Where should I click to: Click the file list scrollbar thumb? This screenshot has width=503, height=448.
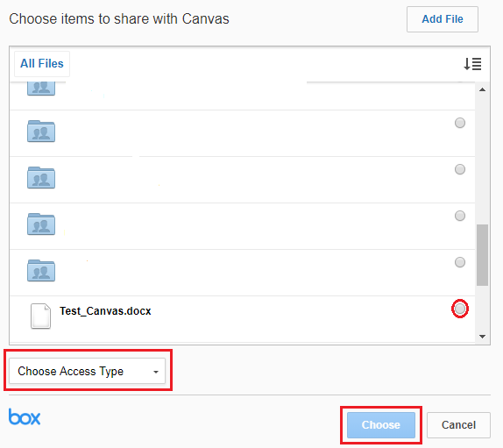click(x=482, y=255)
